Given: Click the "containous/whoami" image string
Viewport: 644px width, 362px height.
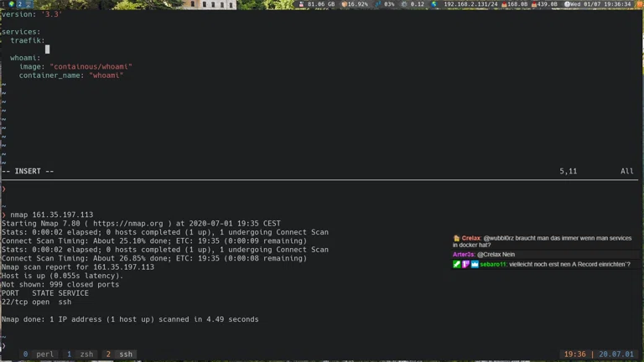Looking at the screenshot, I should point(91,66).
